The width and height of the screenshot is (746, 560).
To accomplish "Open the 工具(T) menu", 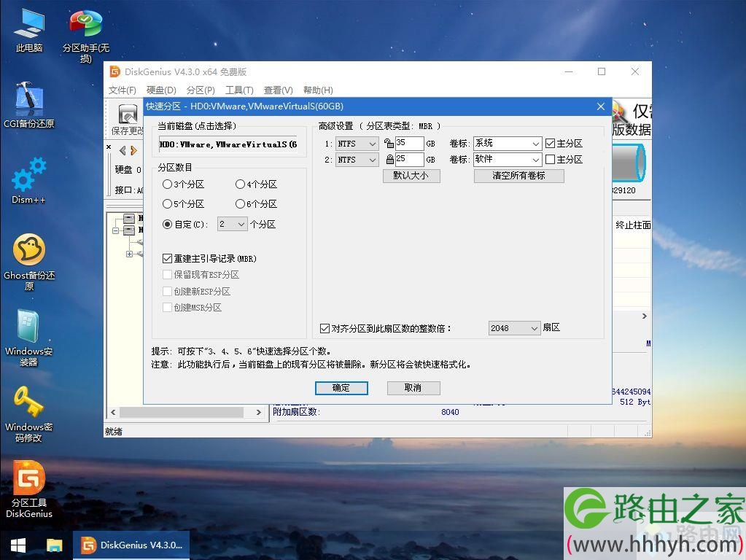I will pos(239,90).
